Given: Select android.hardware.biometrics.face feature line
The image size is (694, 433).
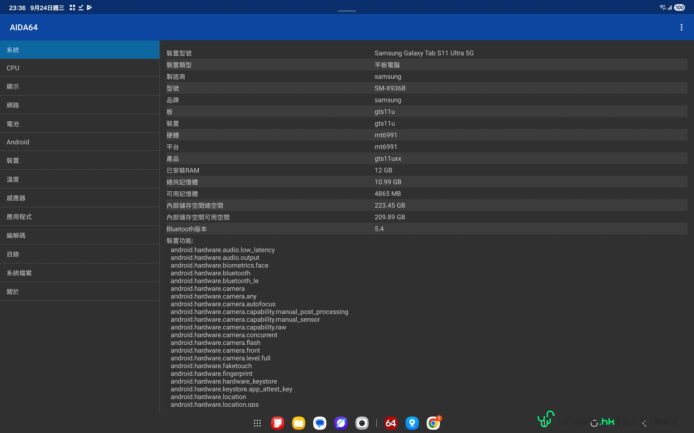Looking at the screenshot, I should point(220,265).
